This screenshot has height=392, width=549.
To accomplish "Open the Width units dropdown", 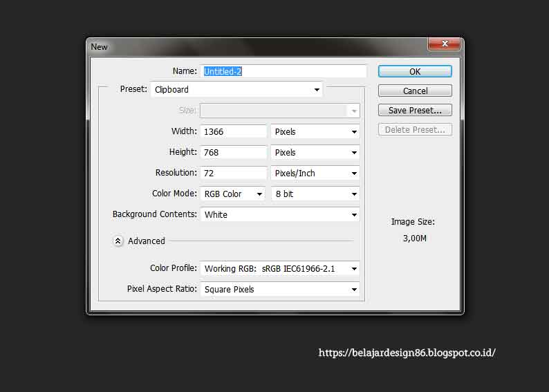I will [x=315, y=131].
